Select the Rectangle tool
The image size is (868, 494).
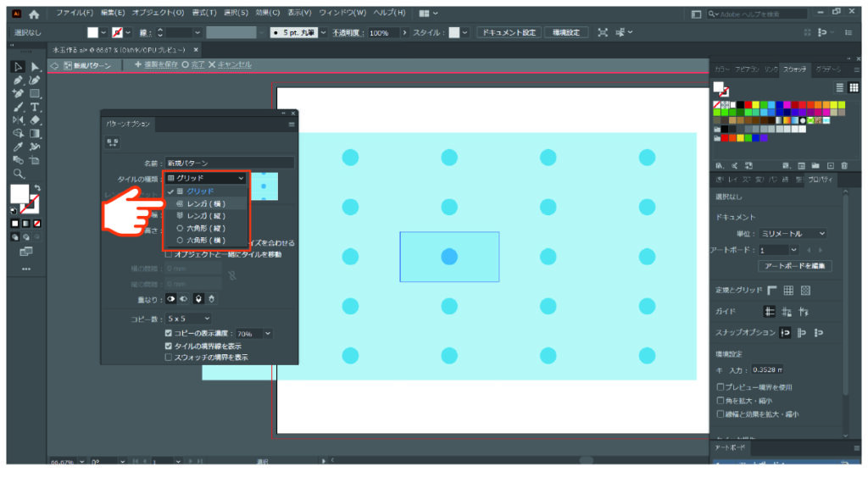35,93
